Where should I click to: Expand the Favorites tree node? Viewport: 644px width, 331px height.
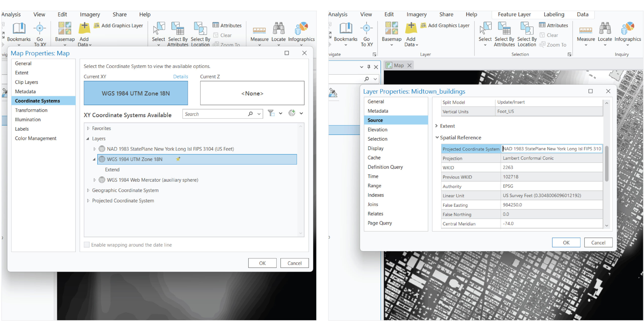(88, 128)
